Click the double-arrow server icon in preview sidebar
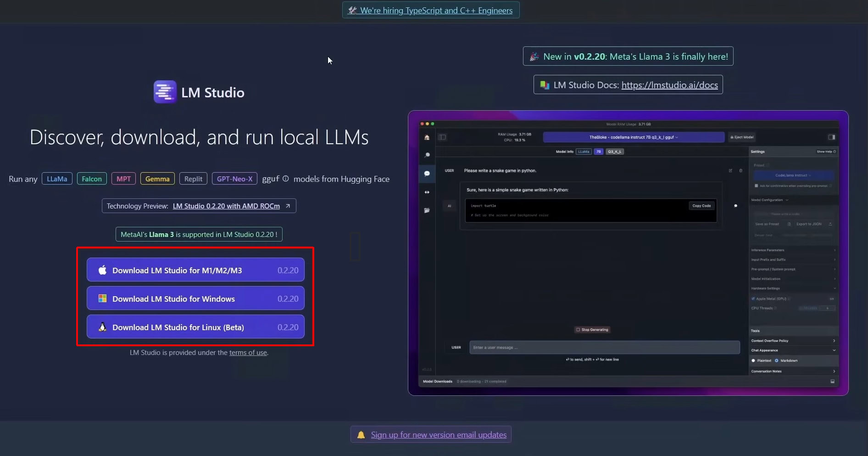 [427, 192]
